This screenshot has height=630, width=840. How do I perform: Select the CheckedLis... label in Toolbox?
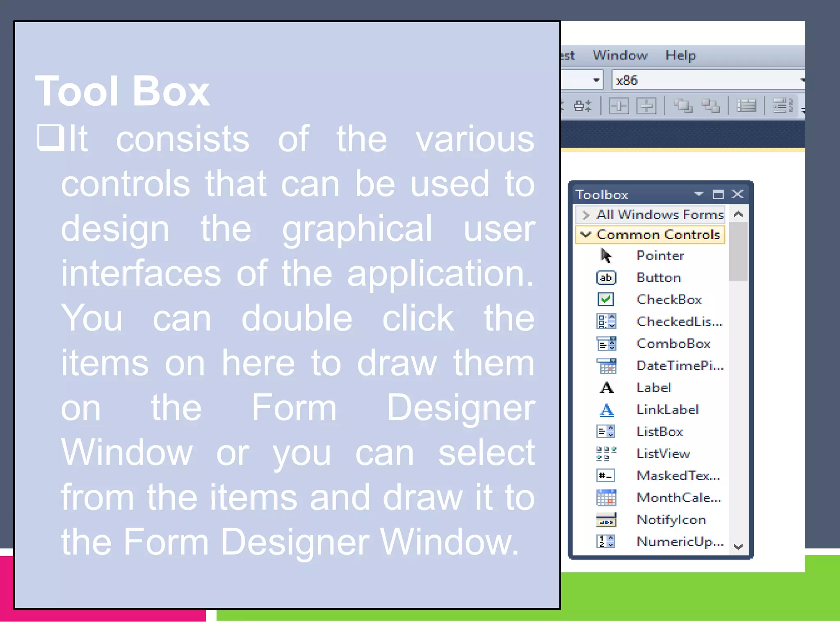(x=679, y=322)
